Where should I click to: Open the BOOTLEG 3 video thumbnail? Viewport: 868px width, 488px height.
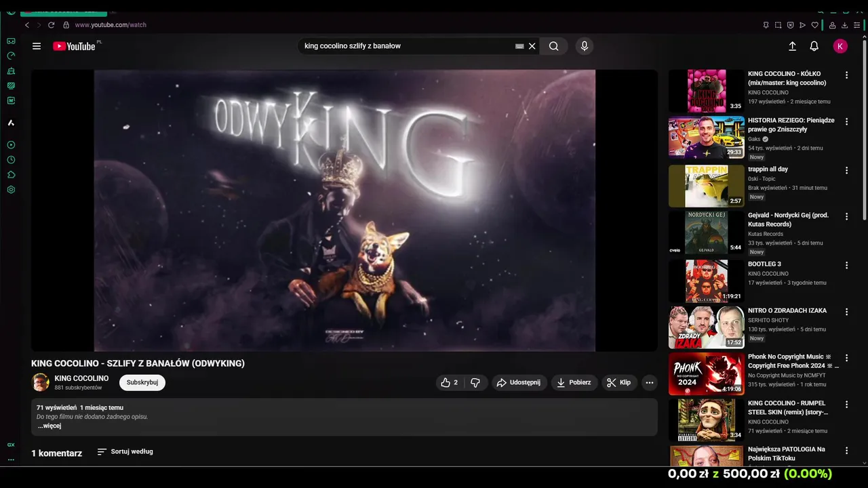tap(707, 281)
